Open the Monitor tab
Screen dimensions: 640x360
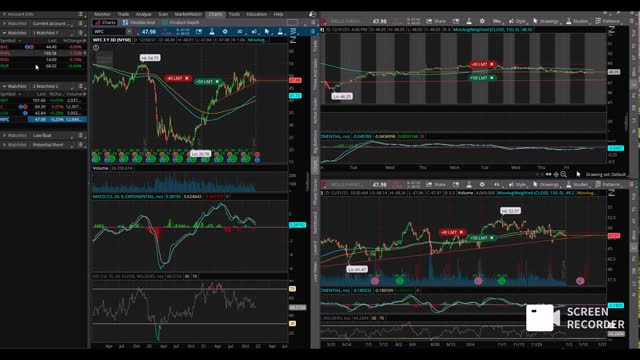102,14
